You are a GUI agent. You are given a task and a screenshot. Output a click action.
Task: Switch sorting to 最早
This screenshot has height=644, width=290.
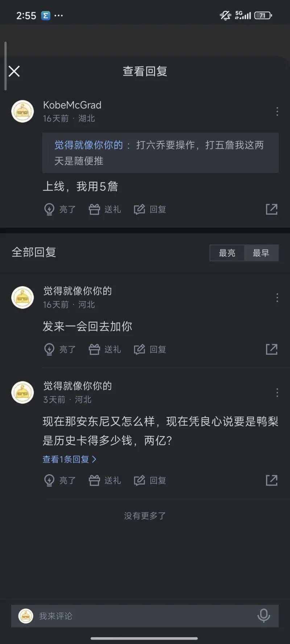261,253
